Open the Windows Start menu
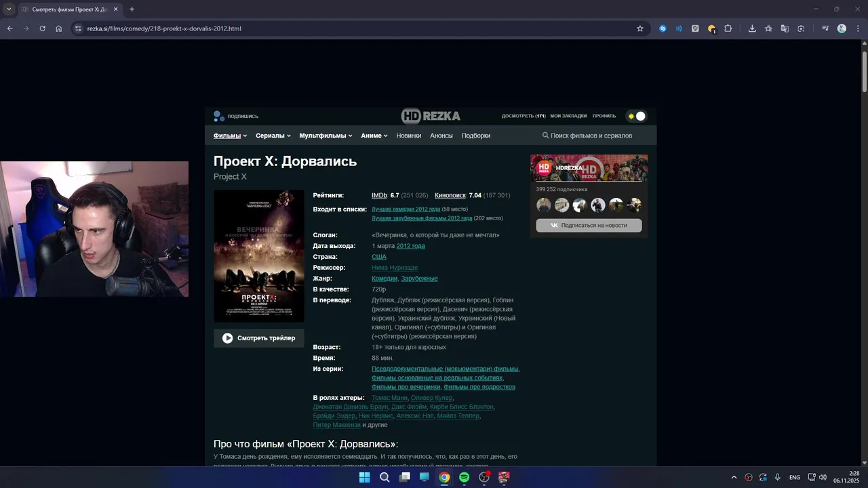 coord(364,477)
